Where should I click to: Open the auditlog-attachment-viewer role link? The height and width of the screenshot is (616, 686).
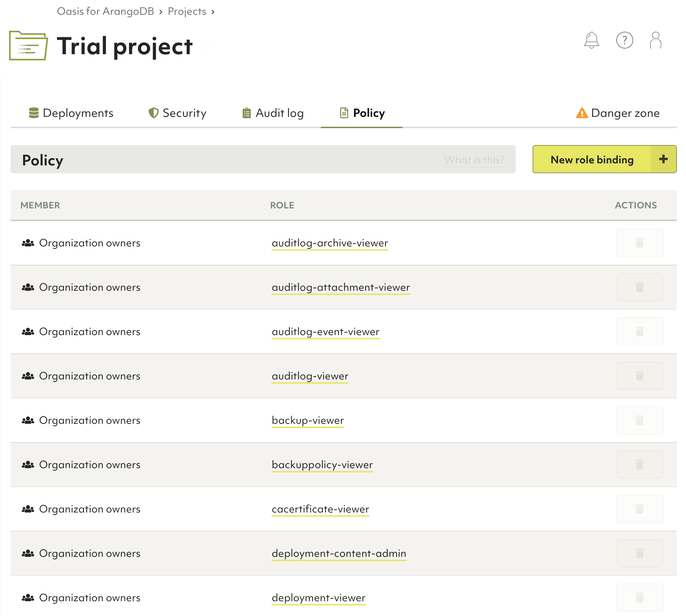tap(341, 287)
